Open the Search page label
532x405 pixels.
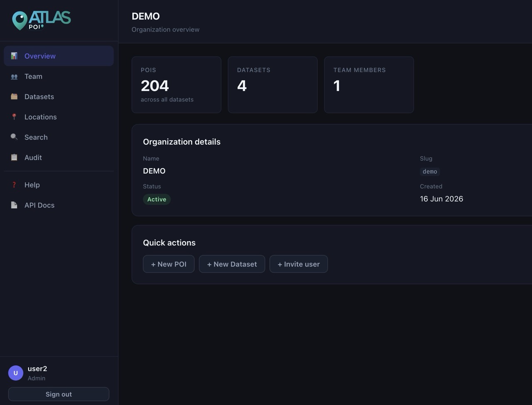36,137
